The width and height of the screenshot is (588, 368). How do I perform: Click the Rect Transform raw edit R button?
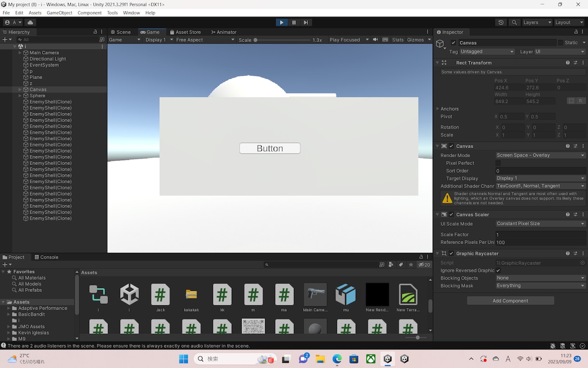581,101
